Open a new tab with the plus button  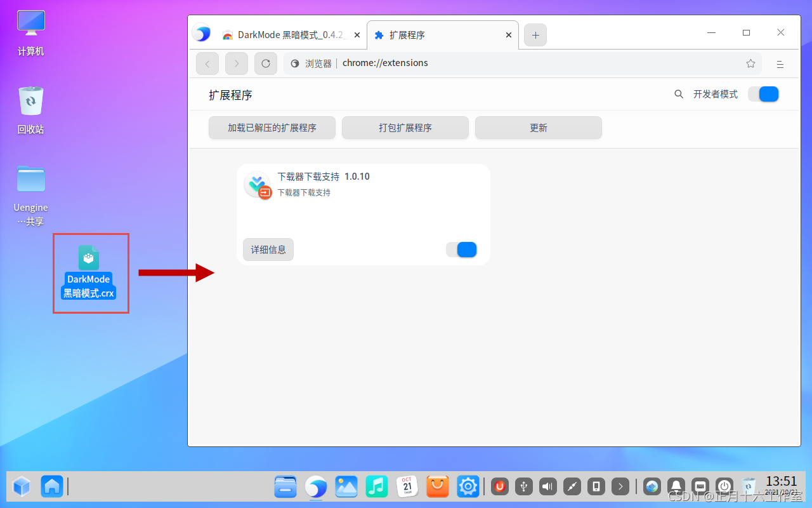coord(535,35)
